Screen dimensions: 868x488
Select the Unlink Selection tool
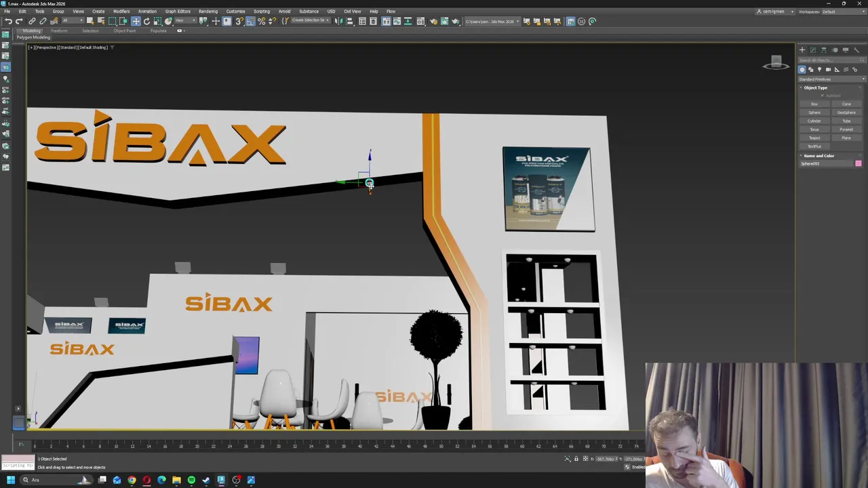coord(43,21)
